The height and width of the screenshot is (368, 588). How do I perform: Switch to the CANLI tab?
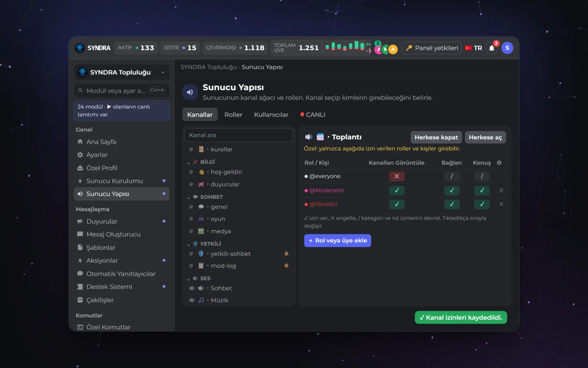(x=313, y=114)
